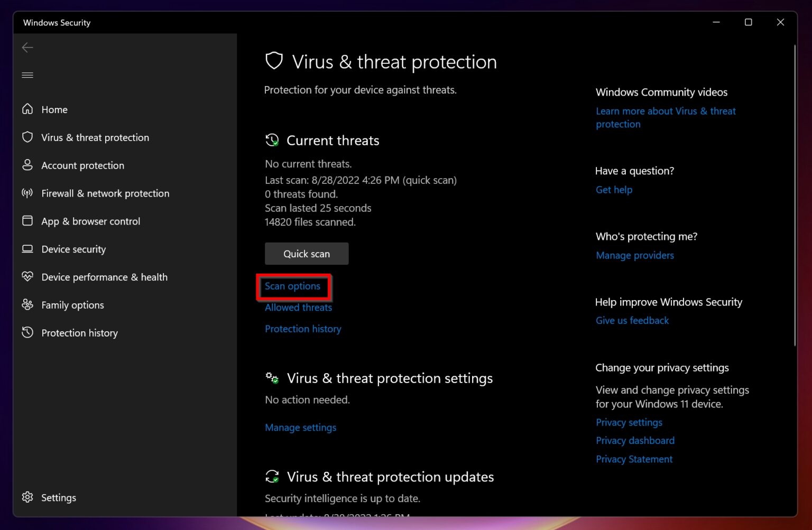Viewport: 812px width, 530px height.
Task: Open Virus & threat protection via its shield icon
Action: (x=27, y=137)
